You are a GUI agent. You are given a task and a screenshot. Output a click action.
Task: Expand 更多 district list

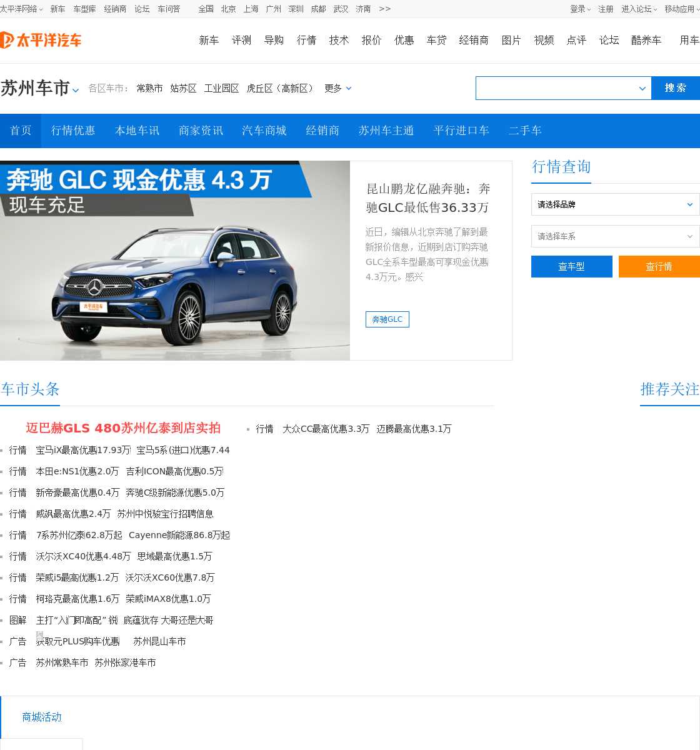tap(338, 88)
